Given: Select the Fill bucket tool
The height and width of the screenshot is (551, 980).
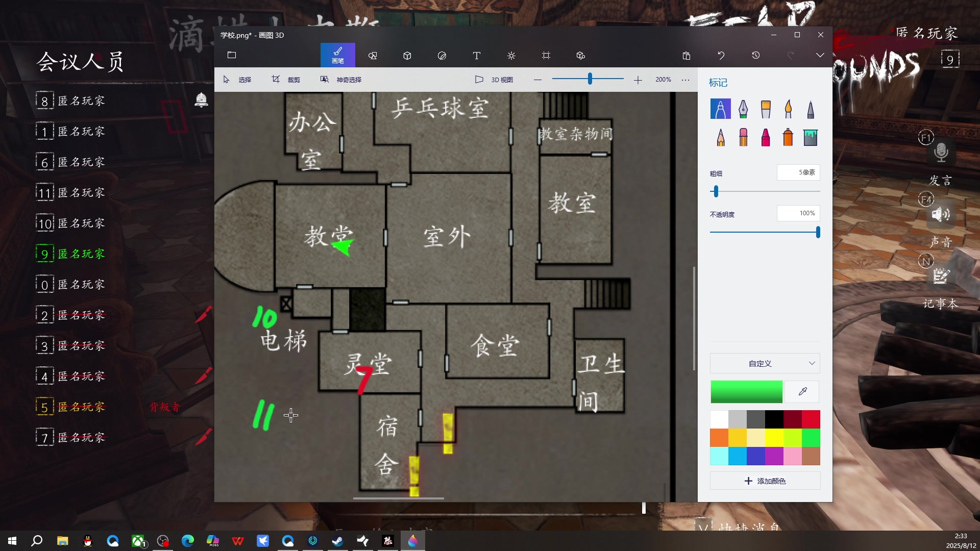Looking at the screenshot, I should [811, 137].
